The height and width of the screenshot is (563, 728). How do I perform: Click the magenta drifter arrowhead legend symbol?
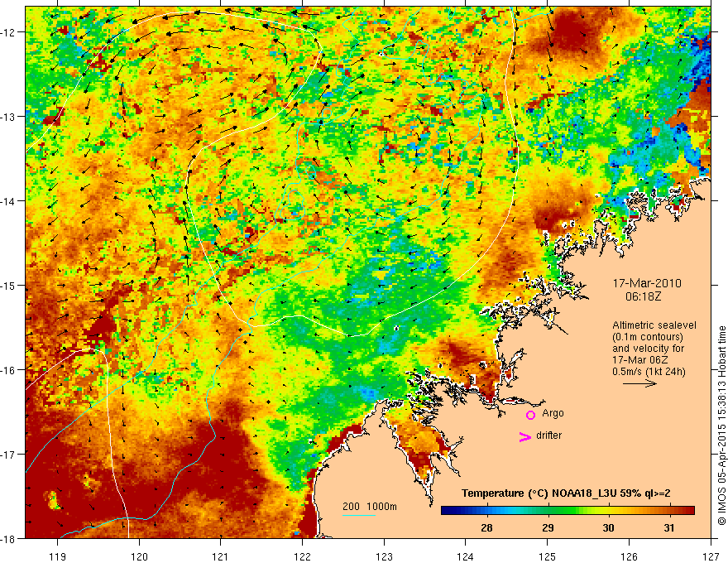(x=525, y=437)
